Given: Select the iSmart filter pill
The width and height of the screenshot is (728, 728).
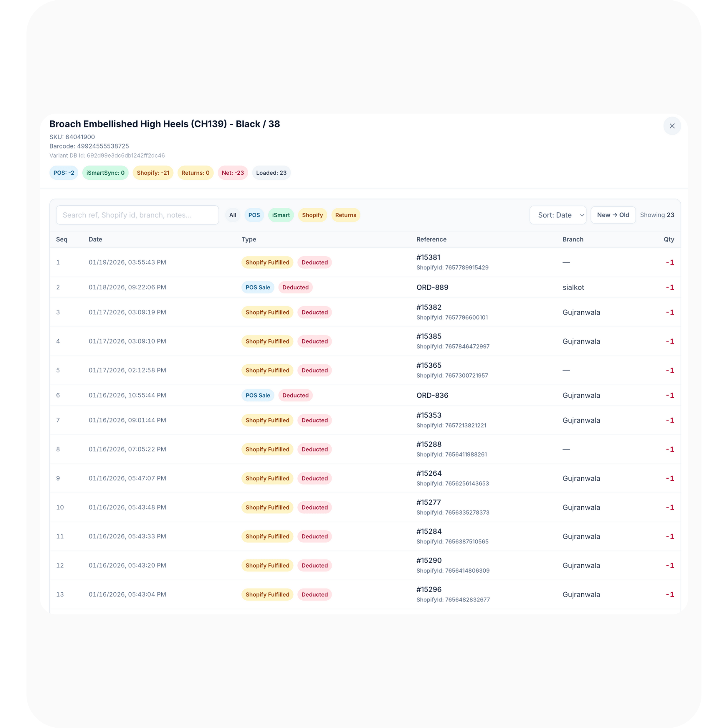Looking at the screenshot, I should (x=281, y=215).
